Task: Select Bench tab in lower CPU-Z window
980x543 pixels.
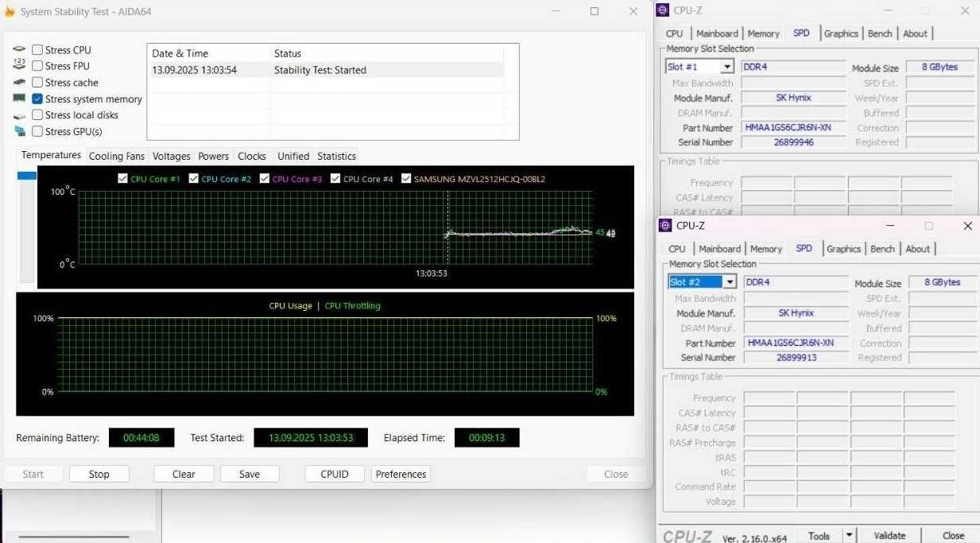Action: (x=882, y=249)
